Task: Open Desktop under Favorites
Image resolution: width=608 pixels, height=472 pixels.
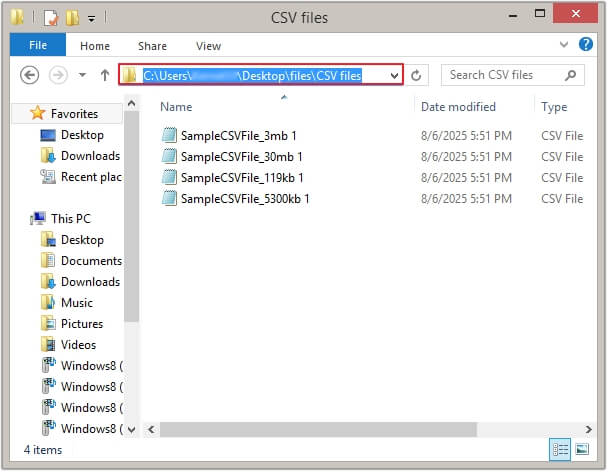Action: 82,135
